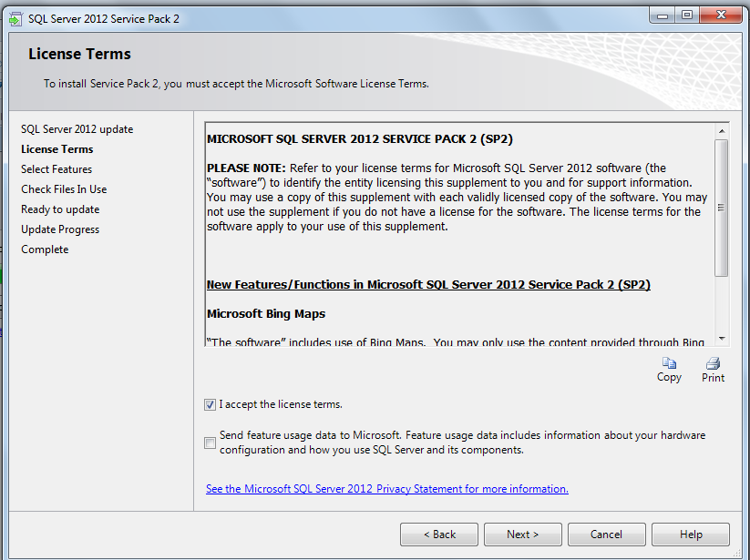Image resolution: width=750 pixels, height=560 pixels.
Task: Proceed with the Next > button
Action: [523, 535]
